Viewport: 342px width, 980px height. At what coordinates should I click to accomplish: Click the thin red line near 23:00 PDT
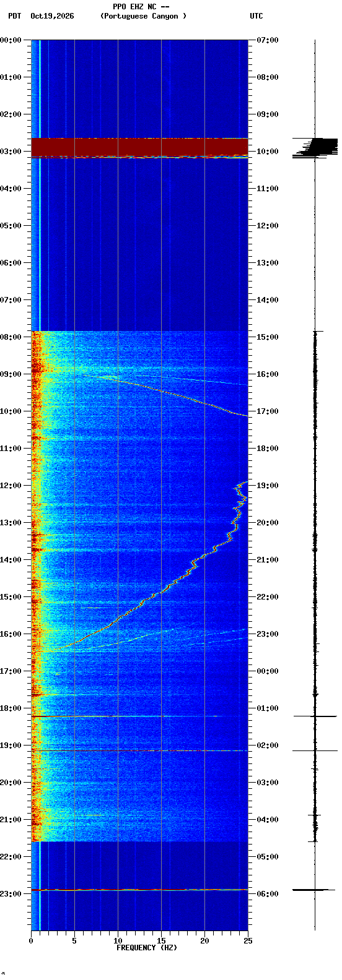click(139, 890)
